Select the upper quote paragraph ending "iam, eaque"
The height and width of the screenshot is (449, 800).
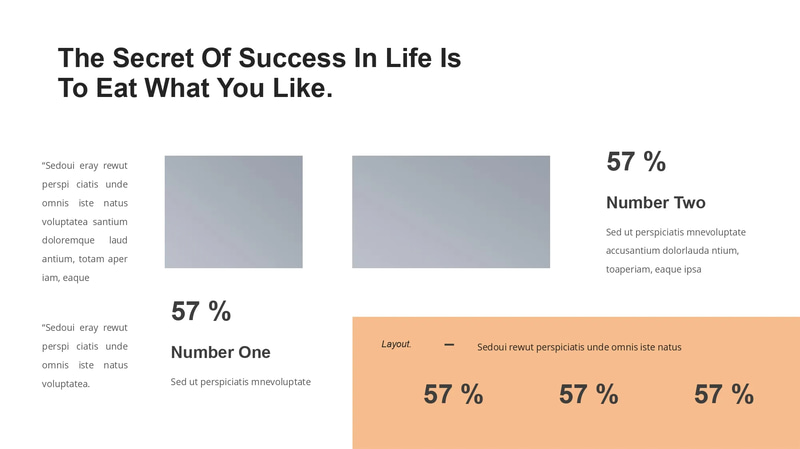[x=85, y=221]
